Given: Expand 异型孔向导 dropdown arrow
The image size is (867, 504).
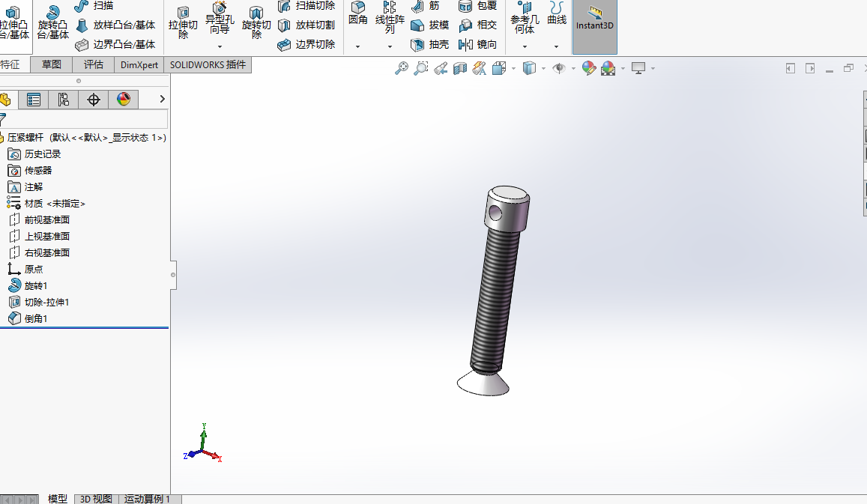Looking at the screenshot, I should pos(220,47).
